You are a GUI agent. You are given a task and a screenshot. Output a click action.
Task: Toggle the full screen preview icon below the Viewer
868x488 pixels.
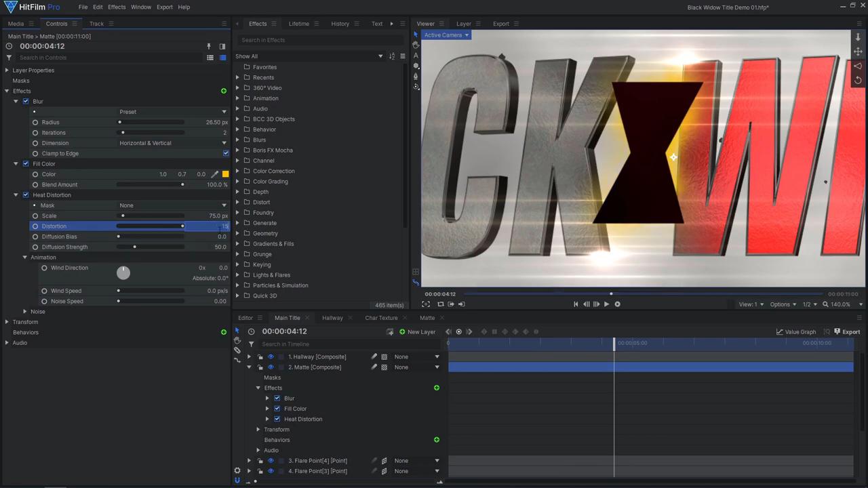click(x=426, y=304)
